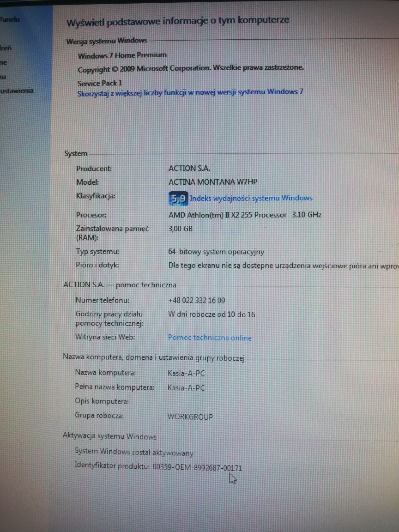The height and width of the screenshot is (532, 399).
Task: Click the 'Opis komputera:' label
Action: coord(102,401)
